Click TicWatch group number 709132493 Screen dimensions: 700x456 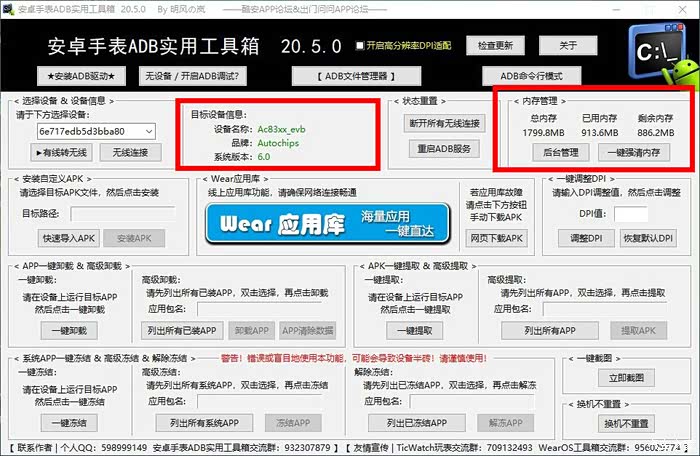tap(509, 448)
